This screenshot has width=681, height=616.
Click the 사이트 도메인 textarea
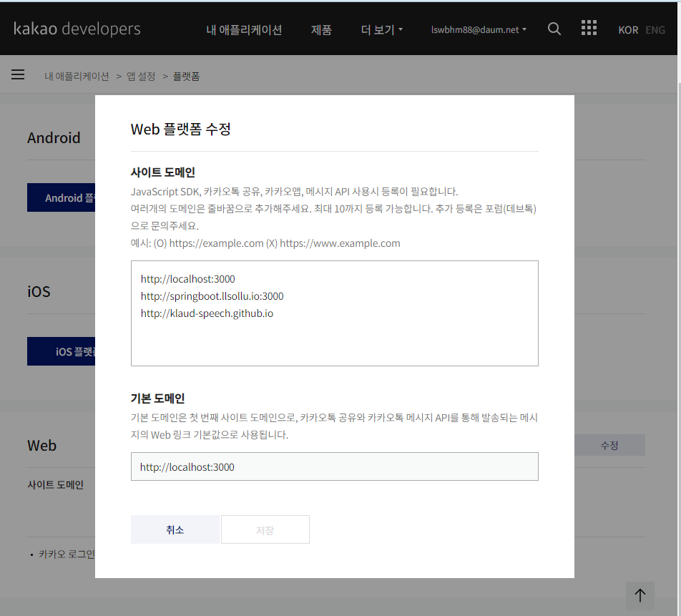(335, 313)
